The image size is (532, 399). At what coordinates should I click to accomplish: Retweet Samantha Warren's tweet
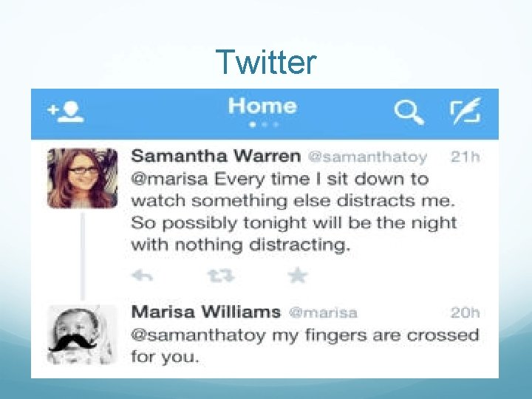pyautogui.click(x=221, y=276)
